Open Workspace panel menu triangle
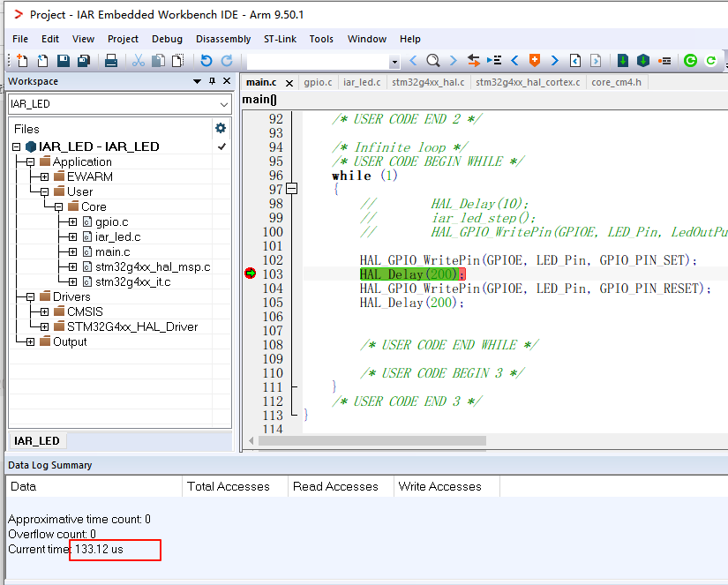The width and height of the screenshot is (728, 585). coord(198,81)
